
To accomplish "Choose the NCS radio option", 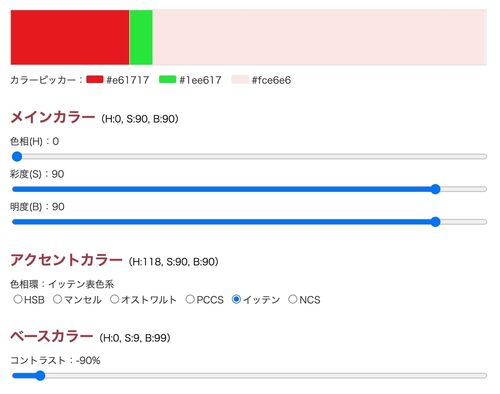I will pos(292,299).
